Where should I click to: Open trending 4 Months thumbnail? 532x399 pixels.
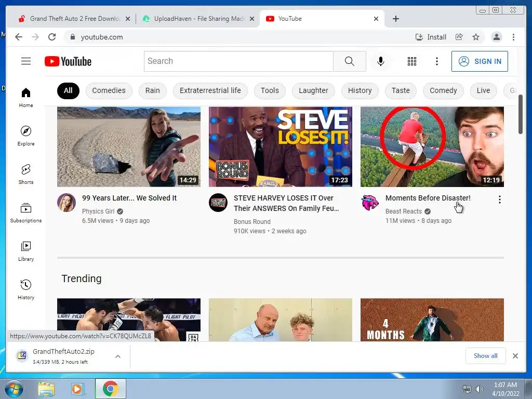(432, 320)
